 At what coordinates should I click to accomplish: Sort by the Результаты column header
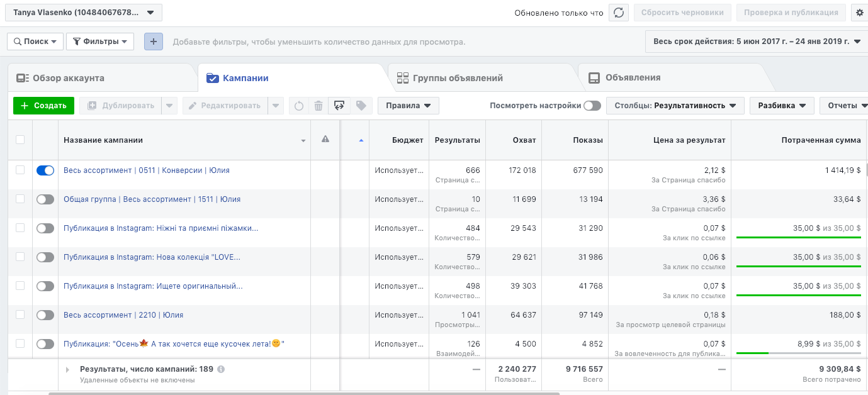(458, 140)
